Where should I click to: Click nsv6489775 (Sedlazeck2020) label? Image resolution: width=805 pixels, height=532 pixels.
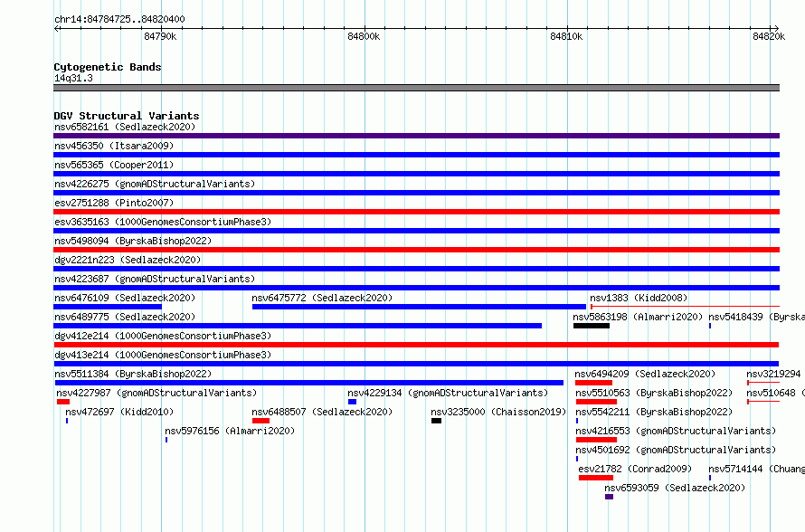pyautogui.click(x=125, y=317)
